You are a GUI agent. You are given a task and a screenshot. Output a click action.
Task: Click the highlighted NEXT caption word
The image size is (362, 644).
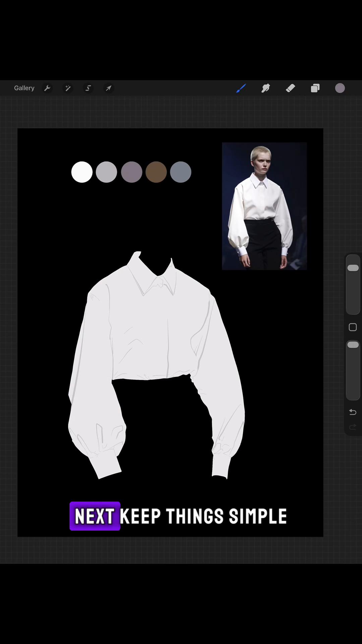click(95, 516)
